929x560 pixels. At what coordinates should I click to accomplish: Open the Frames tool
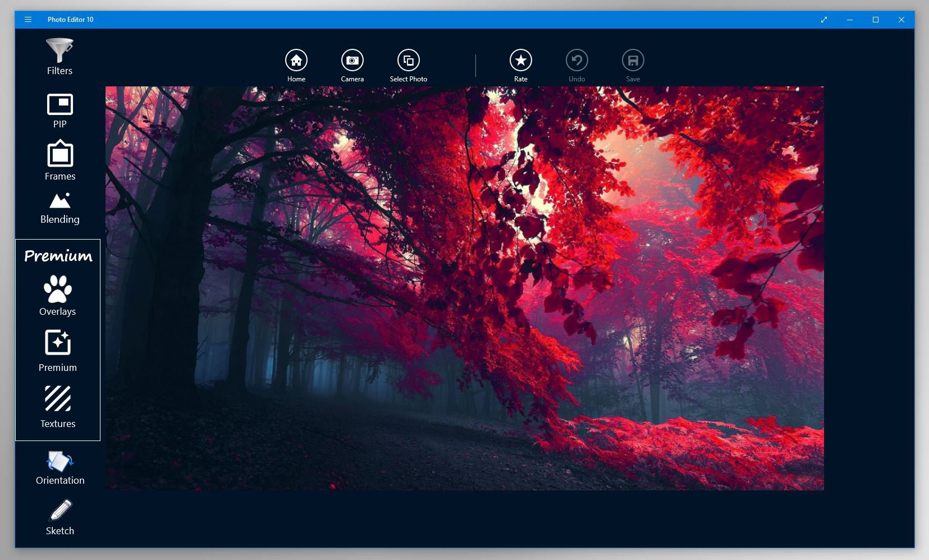(60, 160)
